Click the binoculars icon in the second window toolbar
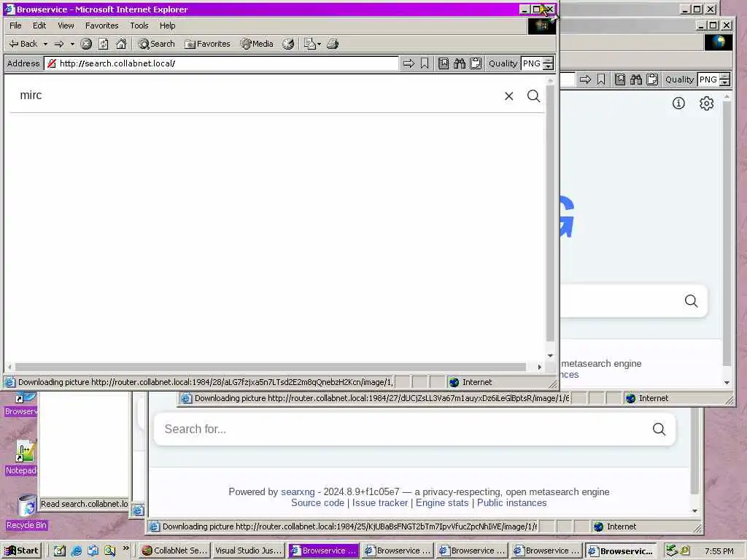 (x=636, y=79)
